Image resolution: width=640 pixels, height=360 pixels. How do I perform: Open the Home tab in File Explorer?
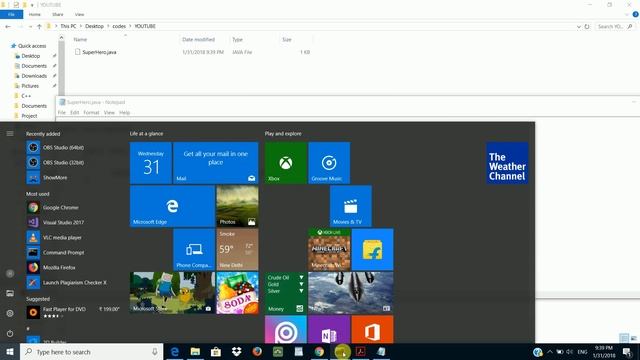[35, 14]
